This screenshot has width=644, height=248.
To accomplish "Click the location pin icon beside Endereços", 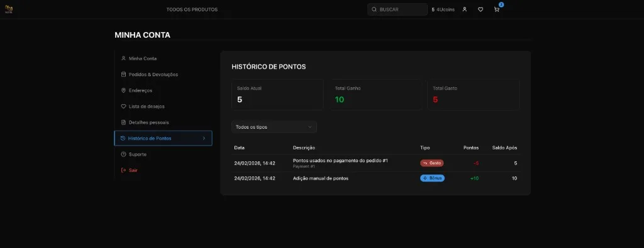I will pos(123,90).
